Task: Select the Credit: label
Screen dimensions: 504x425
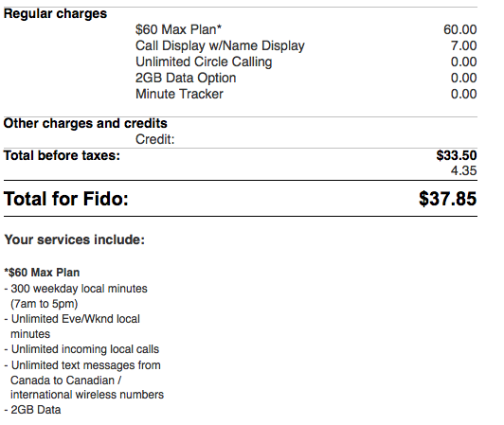Action: [154, 139]
